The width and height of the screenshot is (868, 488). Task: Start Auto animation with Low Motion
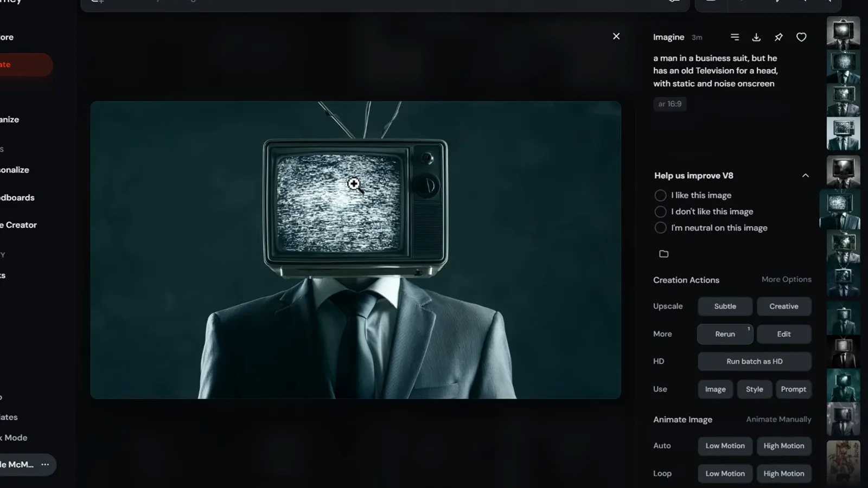pyautogui.click(x=725, y=446)
